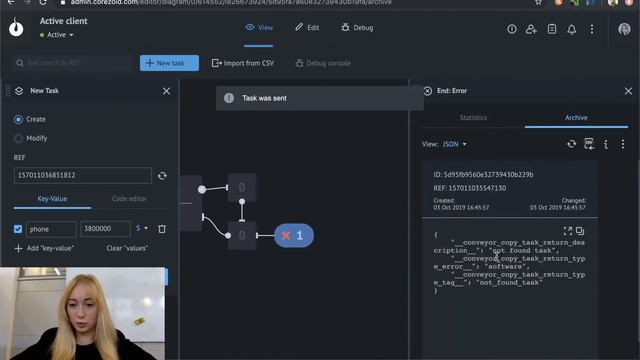Delete the phone key-value row
Image resolution: width=640 pixels, height=360 pixels.
[x=162, y=229]
